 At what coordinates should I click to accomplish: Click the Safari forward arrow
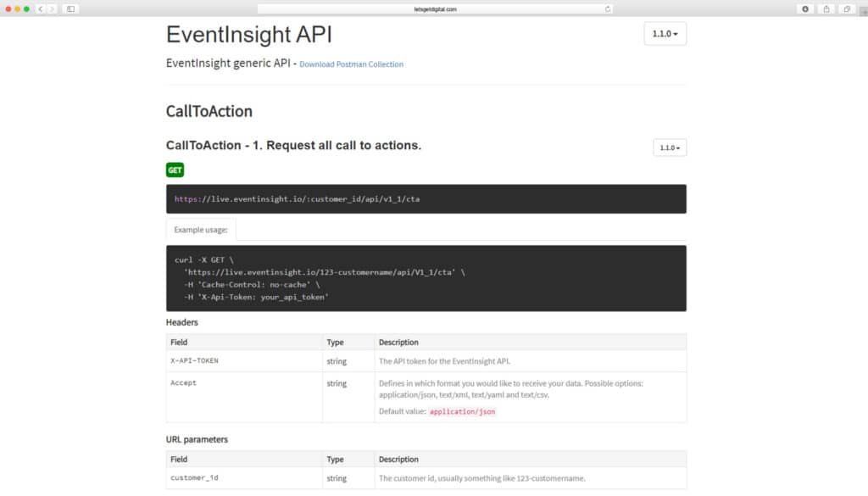52,8
